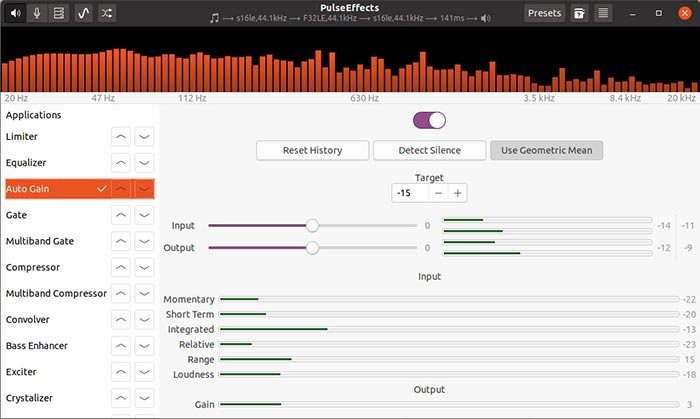The image size is (700, 419).
Task: Move Crystalizer down in order
Action: [144, 398]
